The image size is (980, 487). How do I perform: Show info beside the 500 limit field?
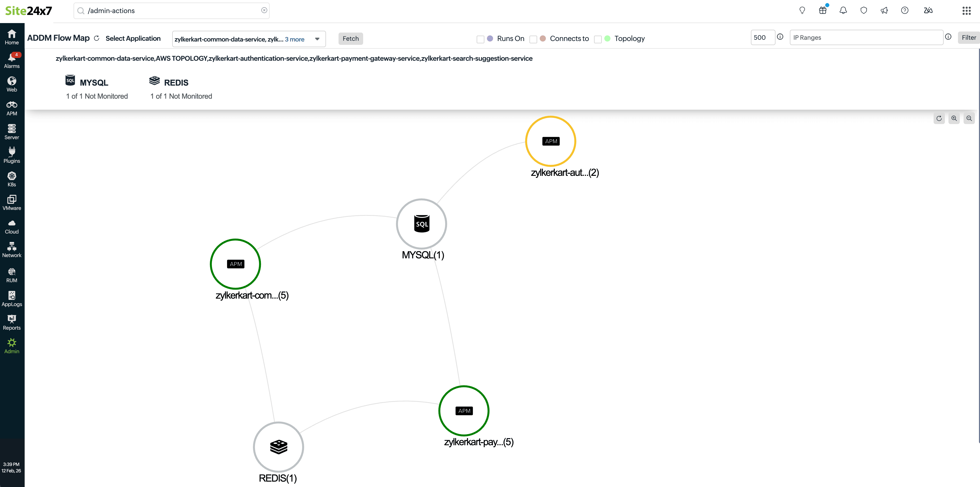780,37
